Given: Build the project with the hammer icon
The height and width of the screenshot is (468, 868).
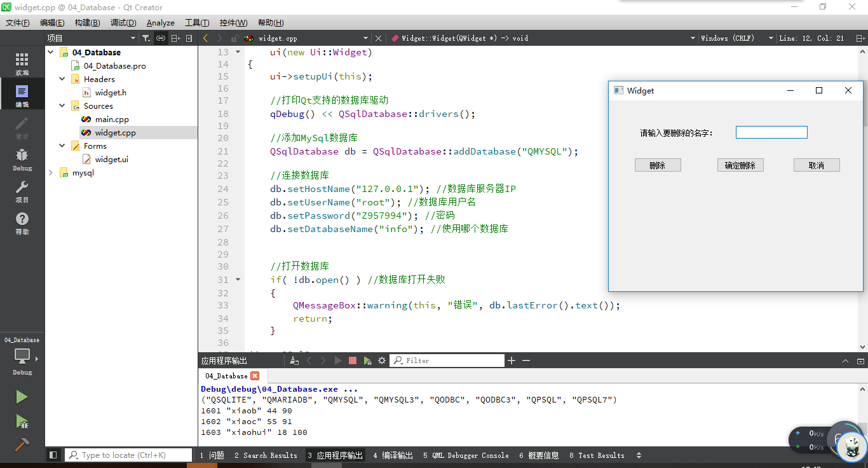Looking at the screenshot, I should (x=22, y=444).
